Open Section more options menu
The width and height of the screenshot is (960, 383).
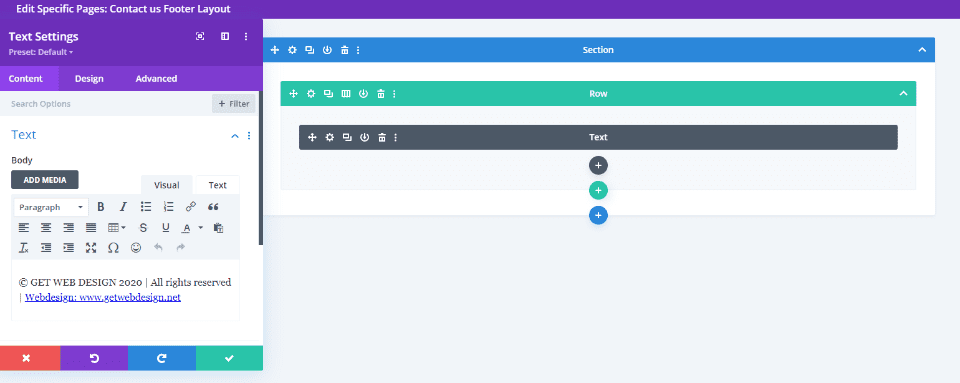(358, 50)
